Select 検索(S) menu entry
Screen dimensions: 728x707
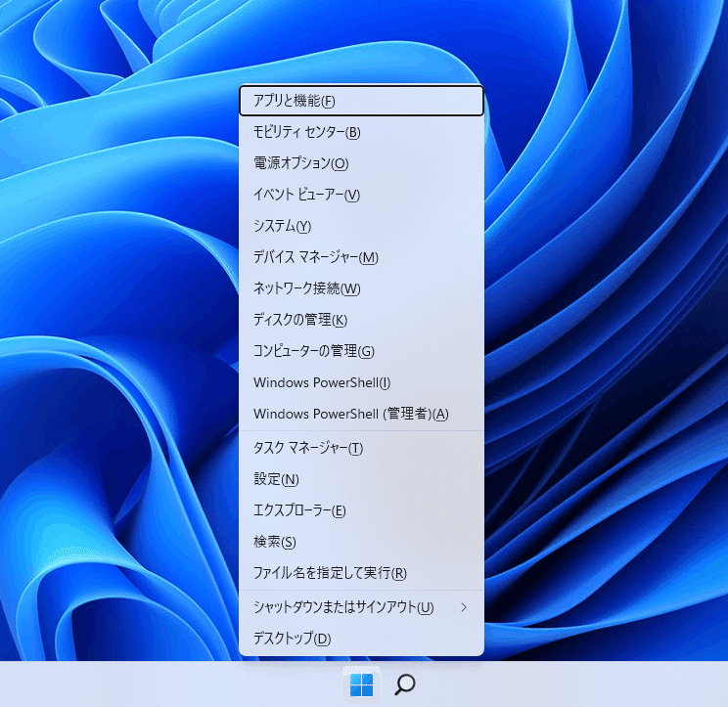coord(361,542)
